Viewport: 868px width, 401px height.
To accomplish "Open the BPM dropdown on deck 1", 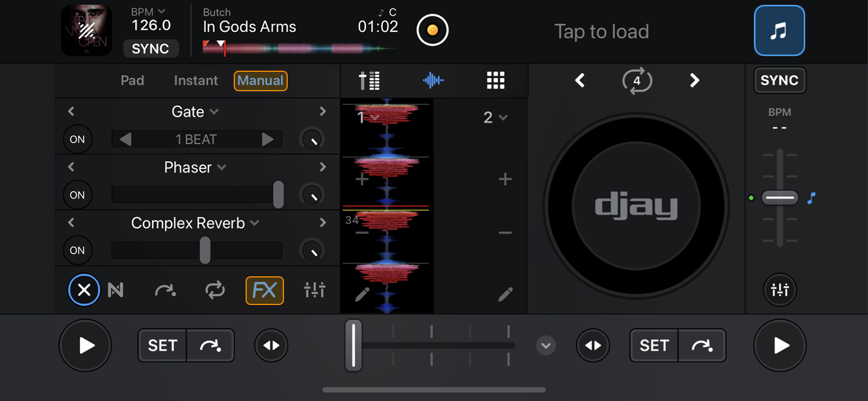I will 148,12.
